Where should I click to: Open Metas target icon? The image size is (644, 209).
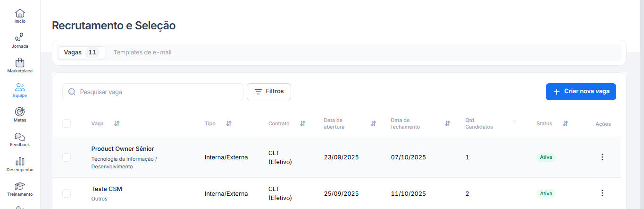[20, 112]
